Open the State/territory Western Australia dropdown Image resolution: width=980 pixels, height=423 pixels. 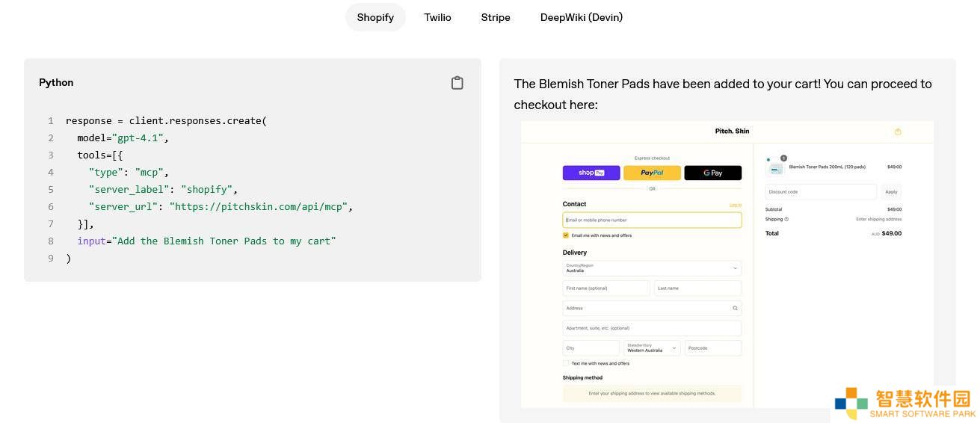(x=652, y=348)
